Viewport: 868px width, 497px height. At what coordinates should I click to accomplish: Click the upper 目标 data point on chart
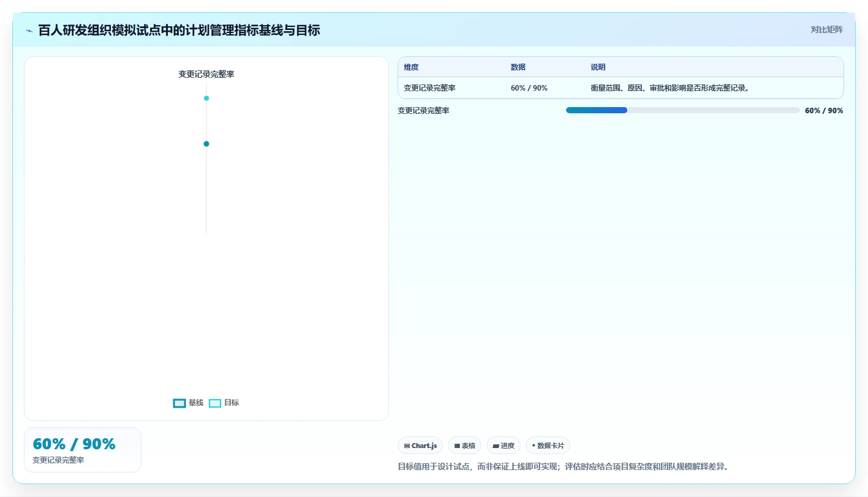click(x=206, y=98)
